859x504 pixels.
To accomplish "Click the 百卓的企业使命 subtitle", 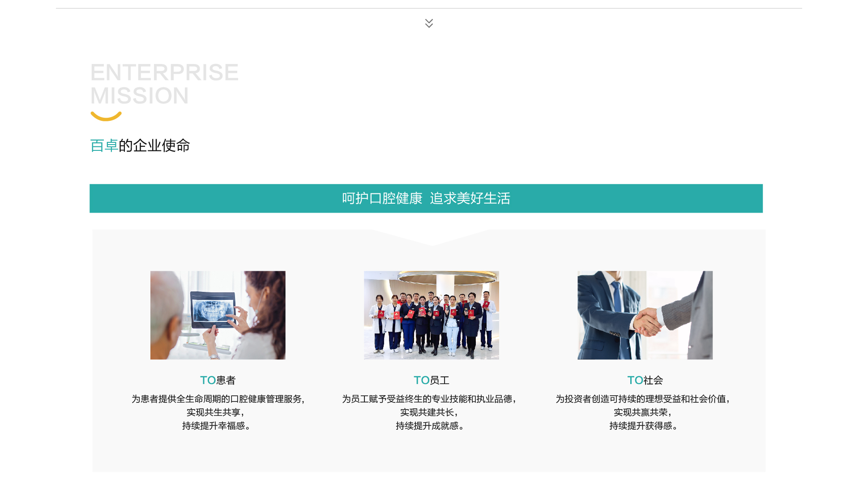I will [x=140, y=145].
